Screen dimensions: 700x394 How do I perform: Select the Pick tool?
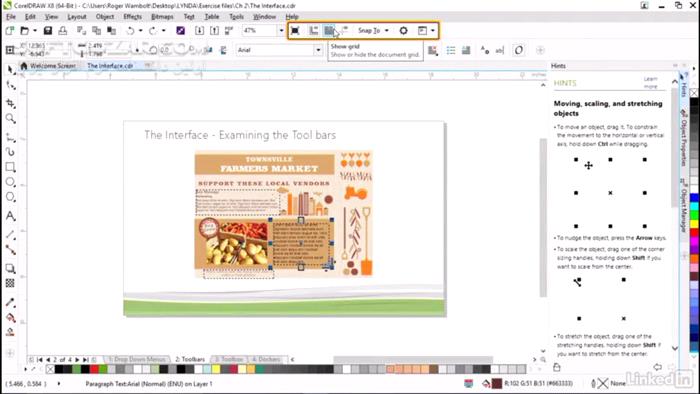click(x=10, y=70)
